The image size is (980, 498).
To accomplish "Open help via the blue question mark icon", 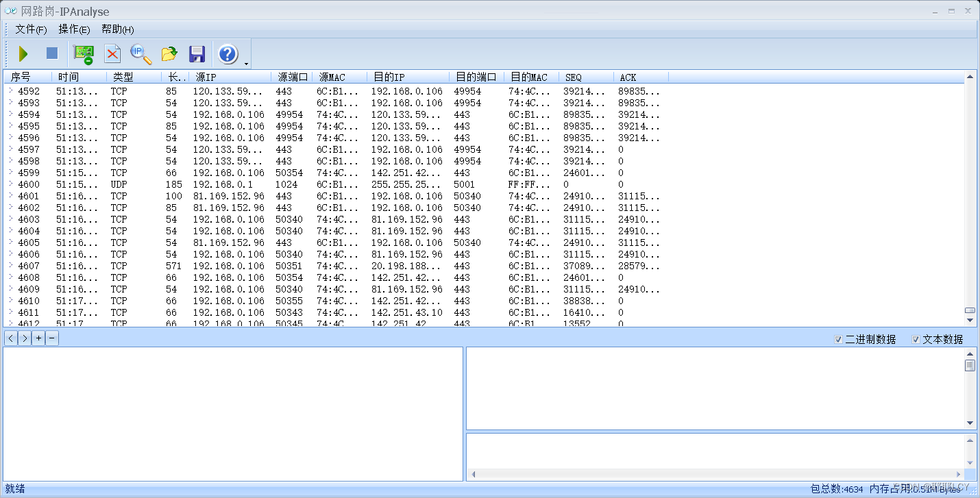I will [228, 53].
